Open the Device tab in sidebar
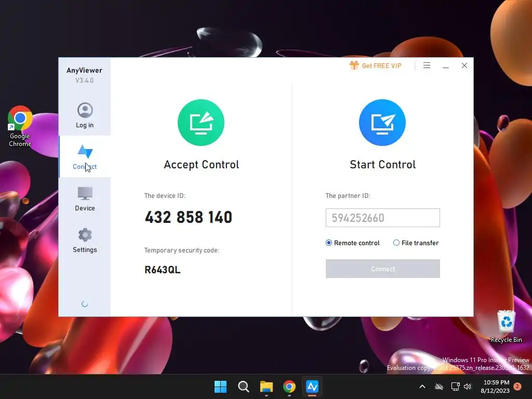 pos(85,198)
